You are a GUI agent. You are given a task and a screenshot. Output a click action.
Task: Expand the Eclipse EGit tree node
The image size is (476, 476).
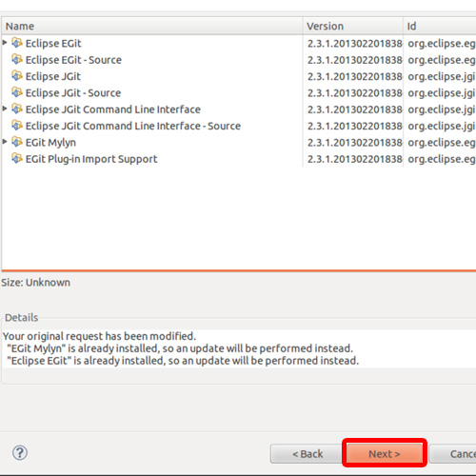[x=5, y=42]
